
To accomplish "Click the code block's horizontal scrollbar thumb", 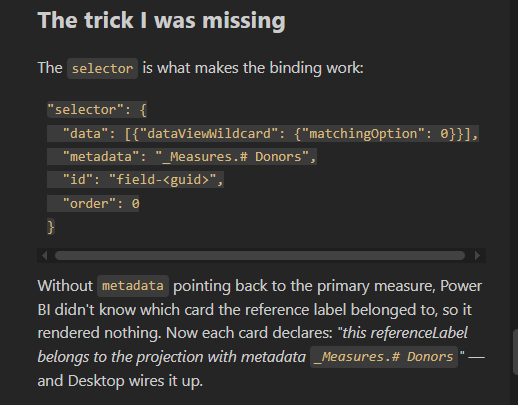I will [260, 256].
